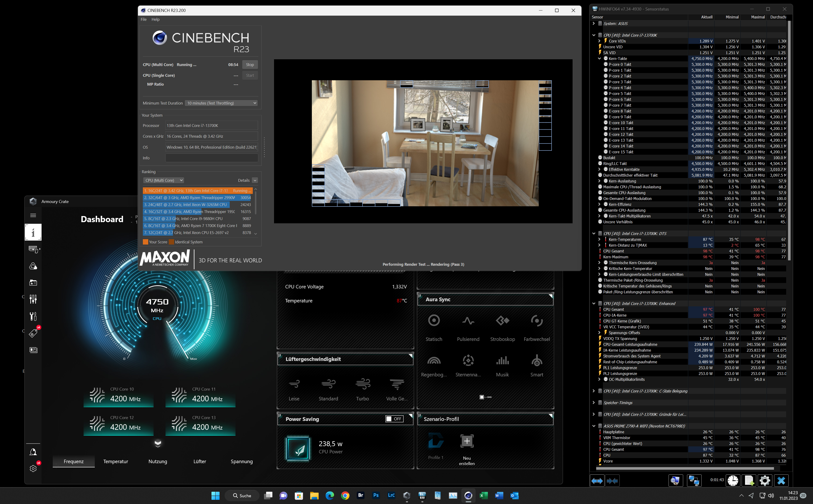Screen dimensions: 813x504
Task: Click the Musik Aura Sync icon
Action: (x=503, y=360)
